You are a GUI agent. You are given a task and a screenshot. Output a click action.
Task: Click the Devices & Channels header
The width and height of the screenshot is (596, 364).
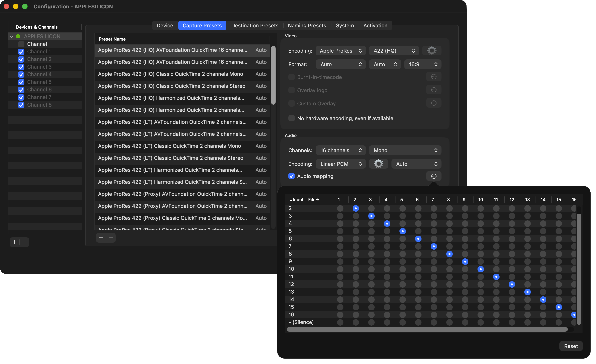pos(45,27)
